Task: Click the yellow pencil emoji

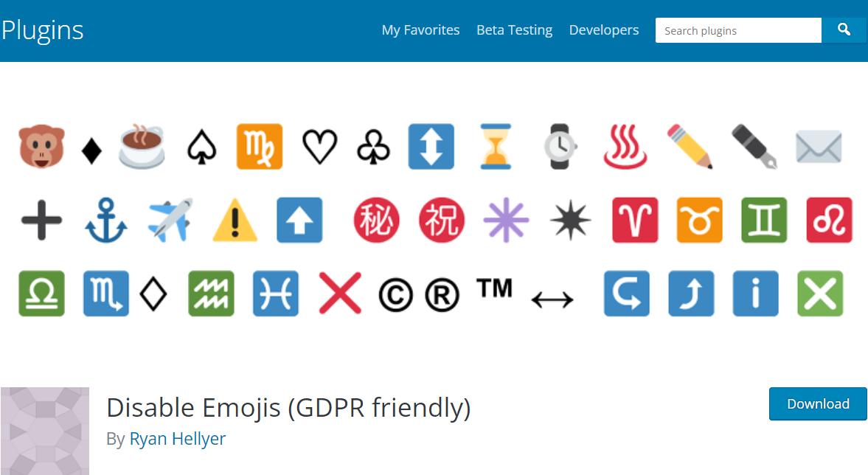Action: (690, 146)
